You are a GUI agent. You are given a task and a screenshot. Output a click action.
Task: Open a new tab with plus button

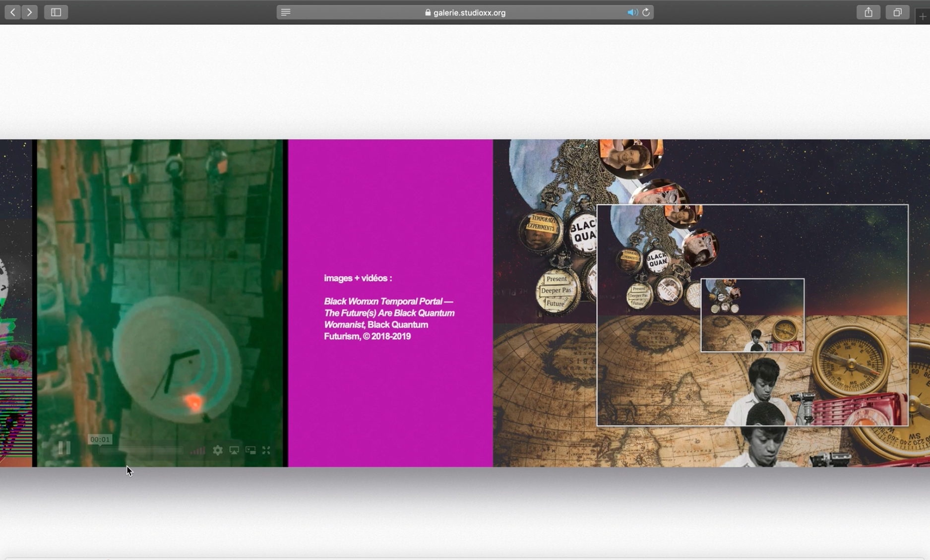pos(923,16)
